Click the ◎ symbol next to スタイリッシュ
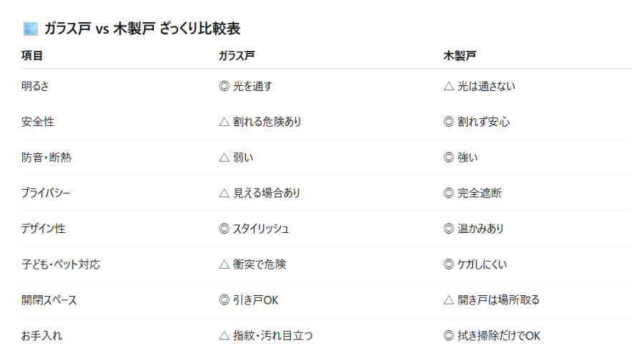This screenshot has height=364, width=644. point(224,229)
